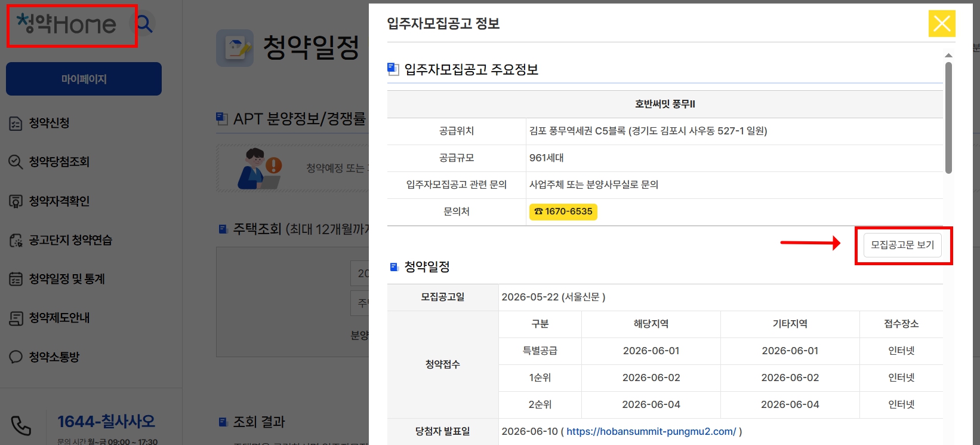980x445 pixels.
Task: Click the 입주자모집공고 주요정보 section icon
Action: [x=393, y=69]
